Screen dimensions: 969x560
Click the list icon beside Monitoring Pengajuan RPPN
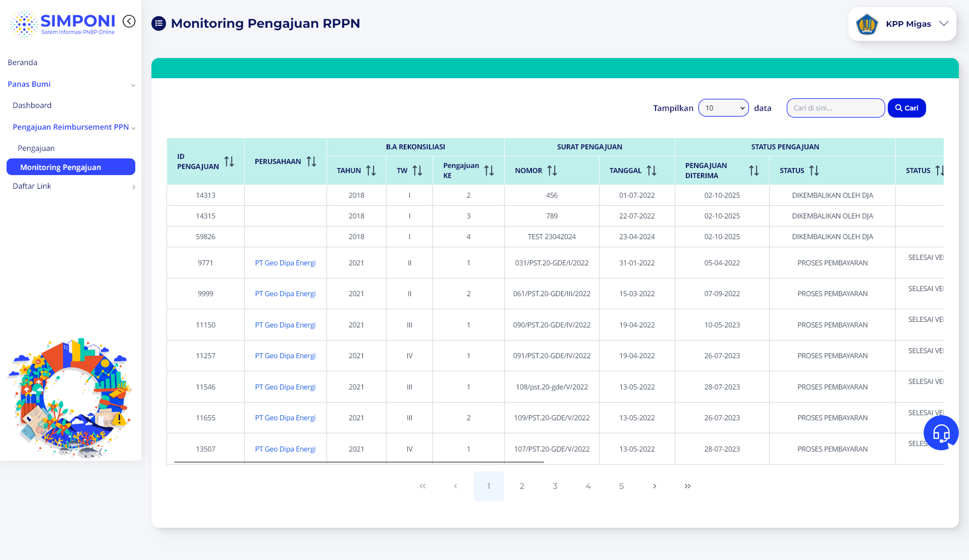click(158, 23)
